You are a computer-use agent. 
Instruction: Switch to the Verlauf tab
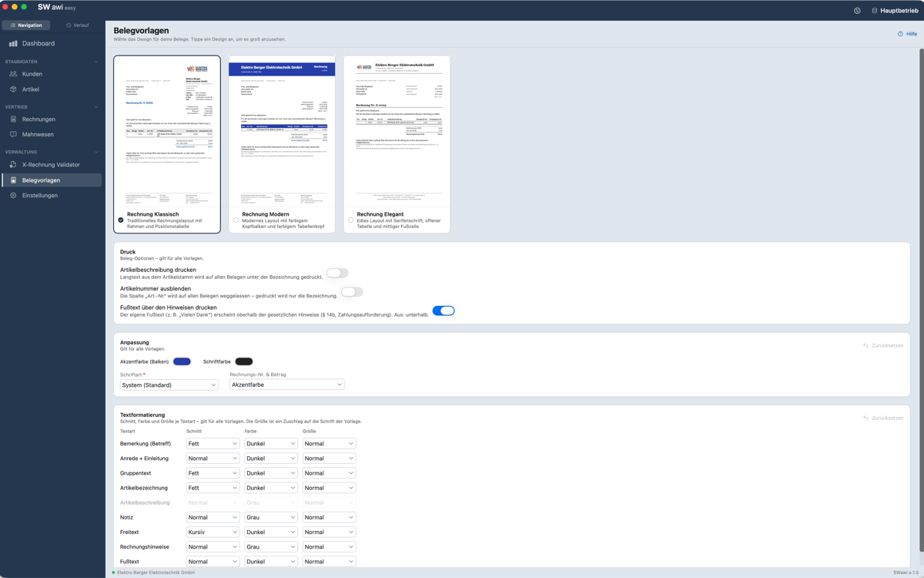[x=77, y=25]
